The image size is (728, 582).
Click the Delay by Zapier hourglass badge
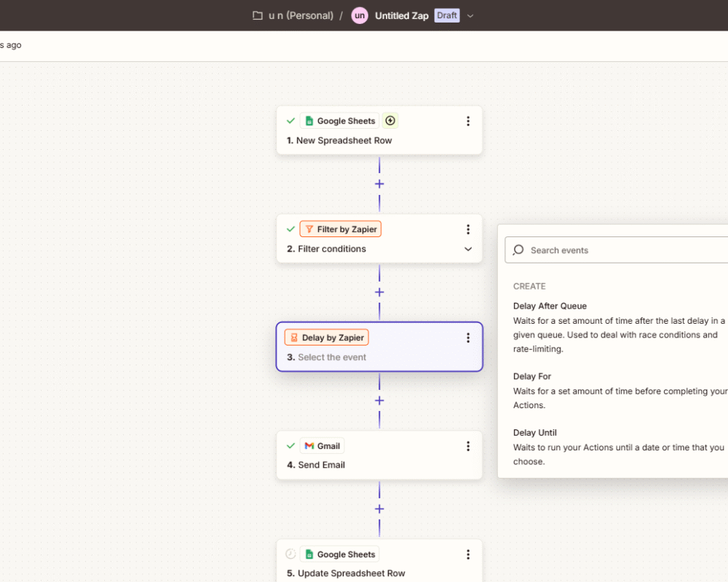pos(327,338)
